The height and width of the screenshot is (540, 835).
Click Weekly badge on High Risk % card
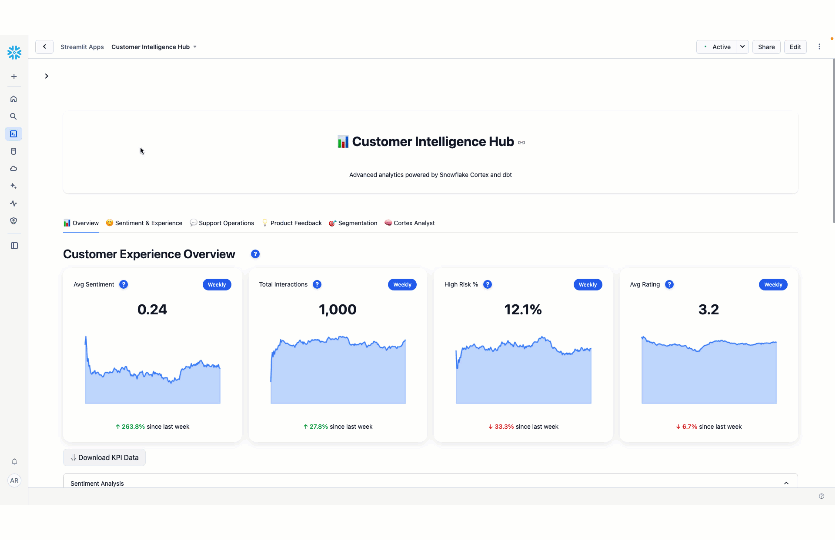[x=587, y=284]
